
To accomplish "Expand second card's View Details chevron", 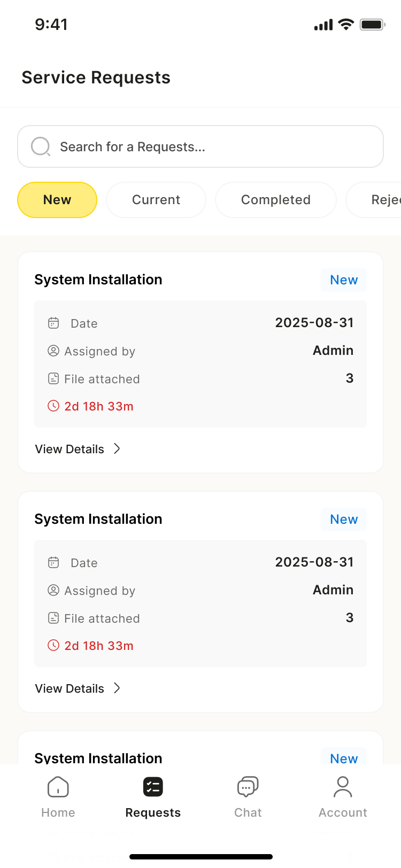I will tap(117, 688).
